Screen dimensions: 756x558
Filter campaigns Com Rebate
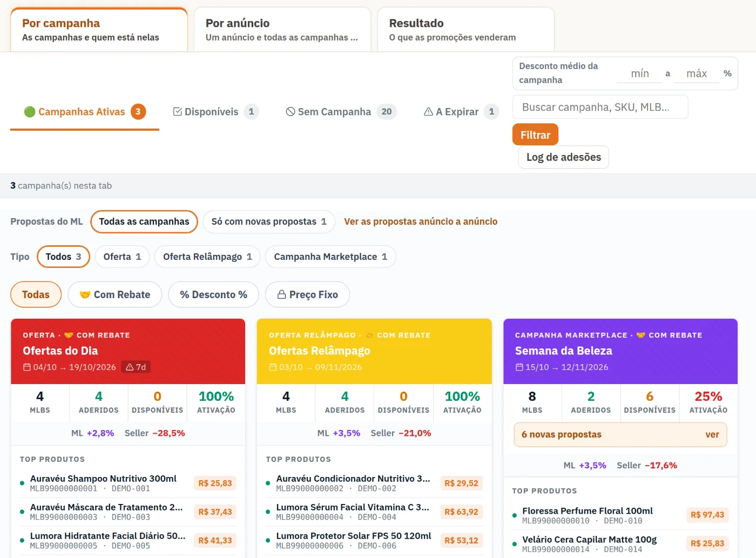[x=114, y=294]
